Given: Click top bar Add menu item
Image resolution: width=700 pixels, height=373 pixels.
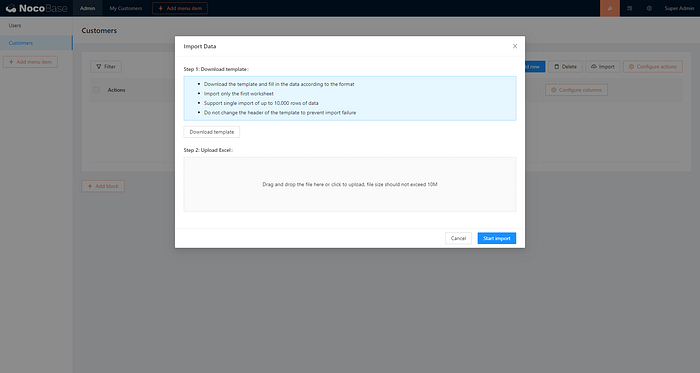Looking at the screenshot, I should click(180, 8).
